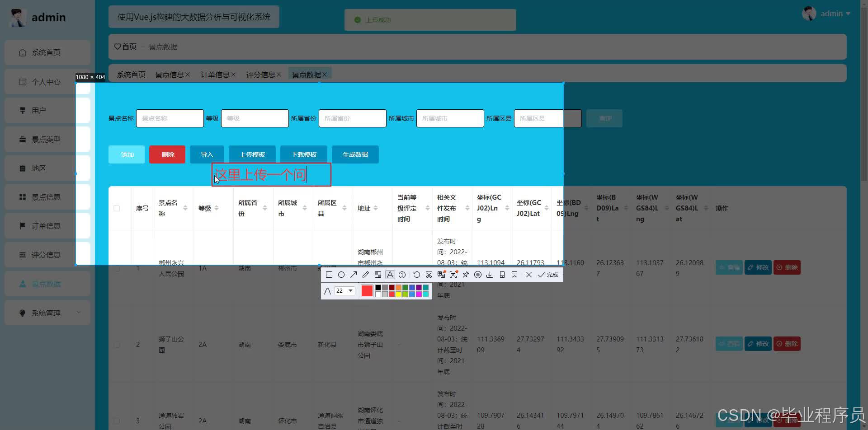Select the ellipse annotation tool
Viewport: 868px width, 430px height.
341,275
